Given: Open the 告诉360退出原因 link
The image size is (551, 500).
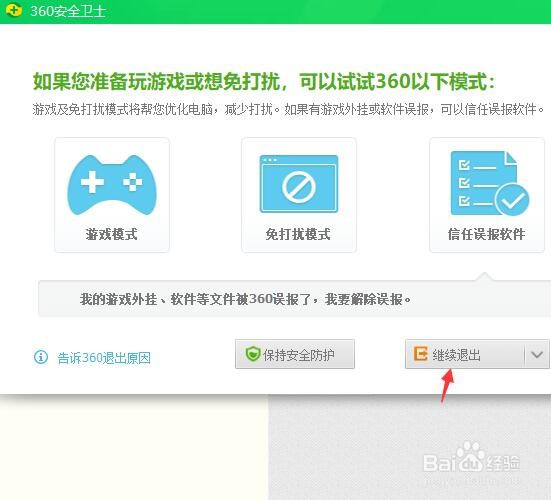Looking at the screenshot, I should (x=104, y=358).
